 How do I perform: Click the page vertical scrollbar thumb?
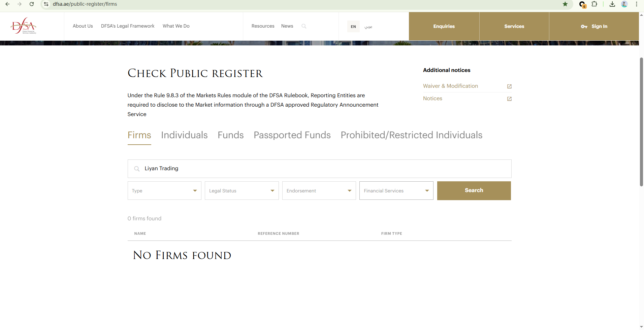(x=641, y=122)
